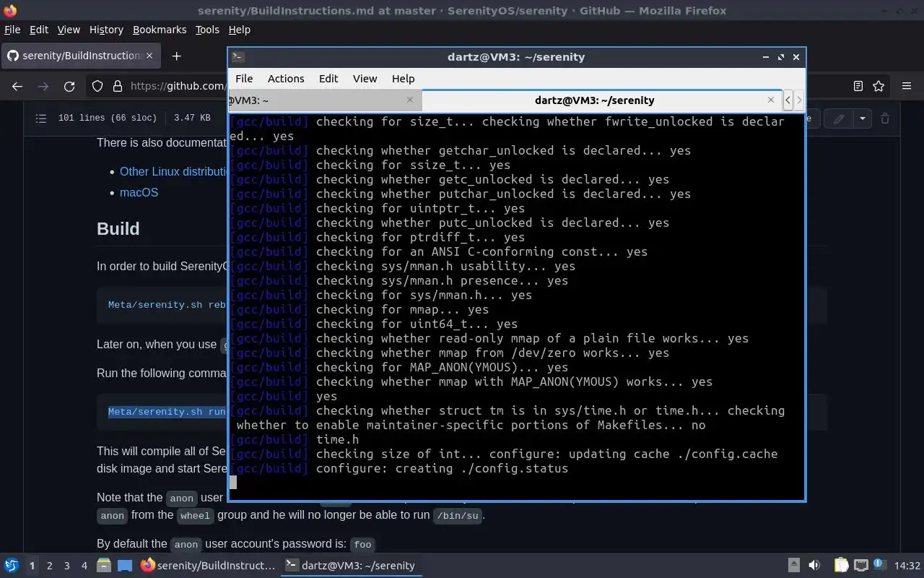Close the dartz@VM3: ~/serenity terminal tab

pyautogui.click(x=771, y=100)
